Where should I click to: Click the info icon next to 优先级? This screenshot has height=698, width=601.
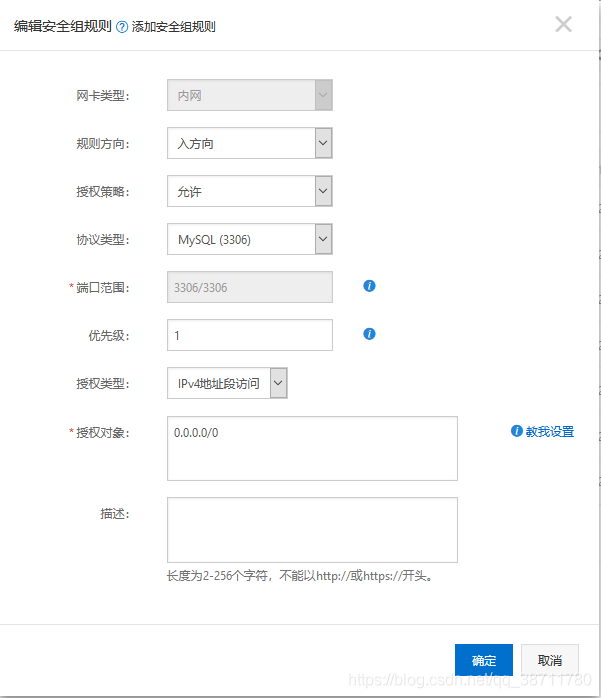tap(369, 334)
